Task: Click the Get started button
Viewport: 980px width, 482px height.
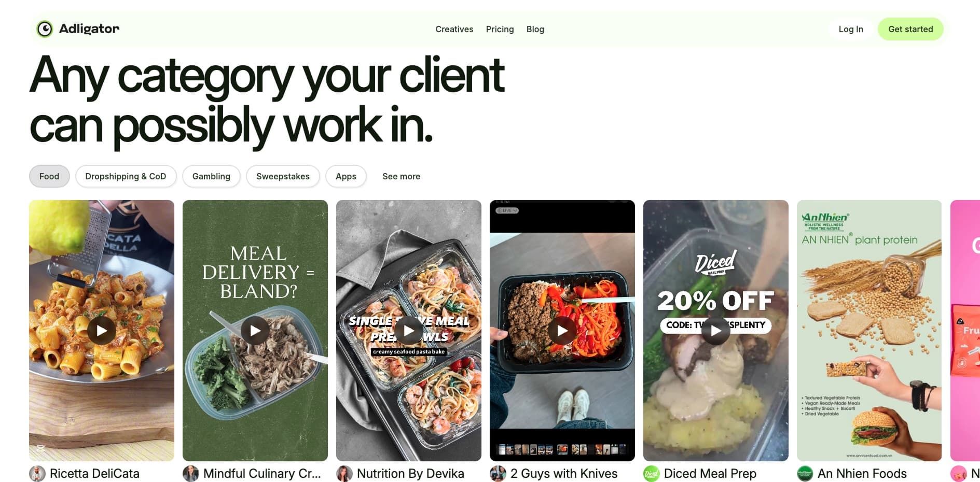Action: click(910, 29)
